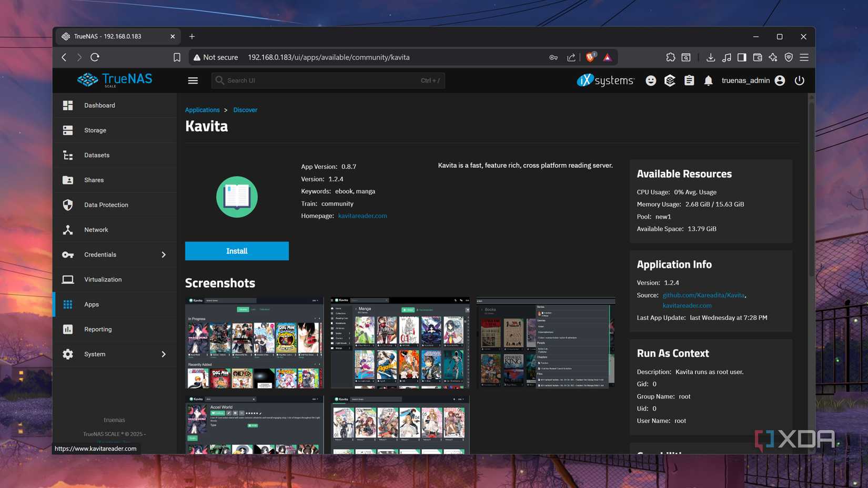Viewport: 868px width, 488px height.
Task: Open the Accel World screenshot
Action: [254, 425]
